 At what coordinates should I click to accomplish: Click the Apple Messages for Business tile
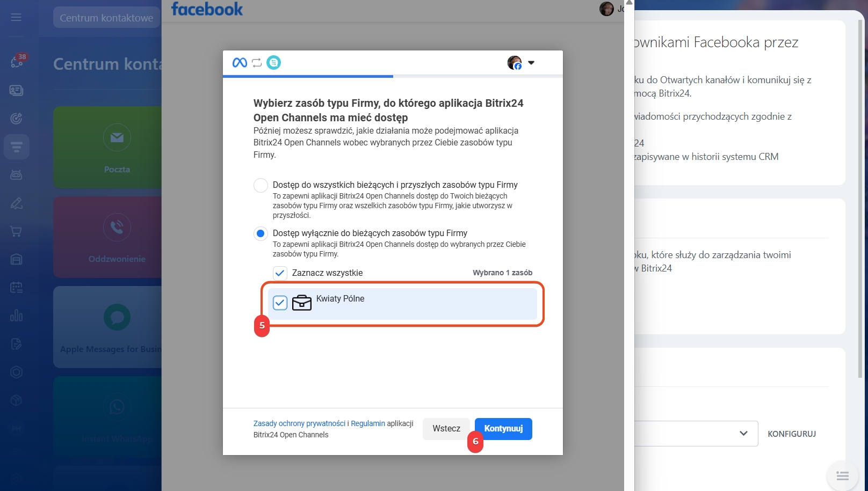[107, 327]
